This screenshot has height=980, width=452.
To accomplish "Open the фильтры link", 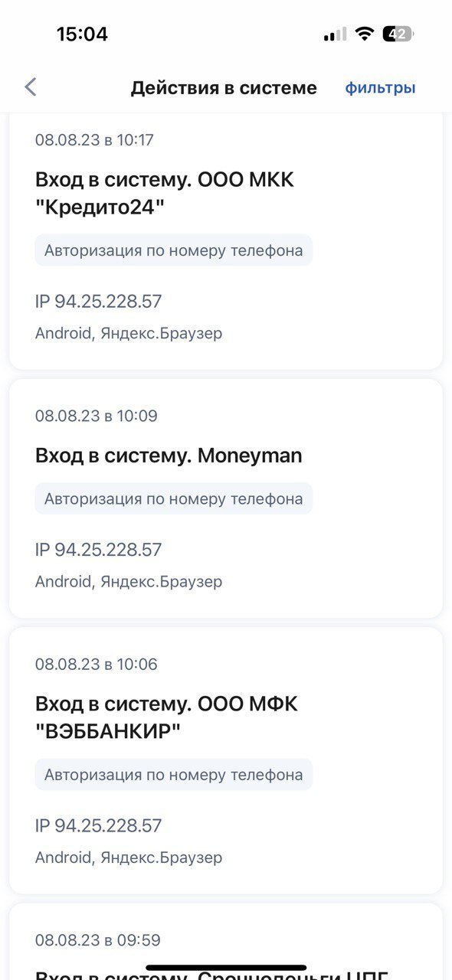I will pos(380,88).
